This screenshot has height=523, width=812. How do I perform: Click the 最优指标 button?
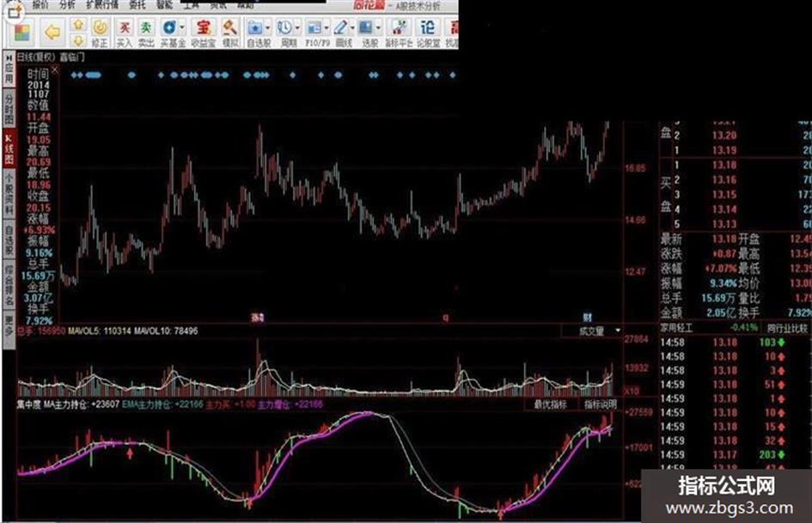point(550,404)
